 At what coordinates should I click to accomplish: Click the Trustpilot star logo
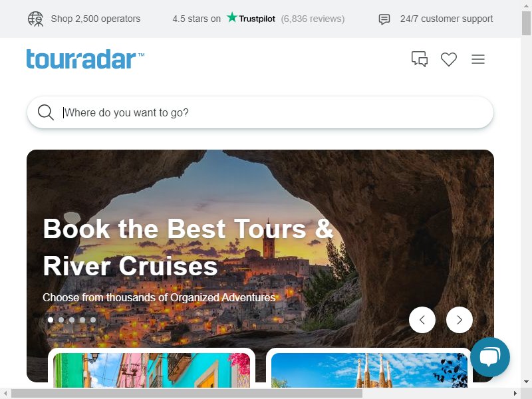(251, 18)
